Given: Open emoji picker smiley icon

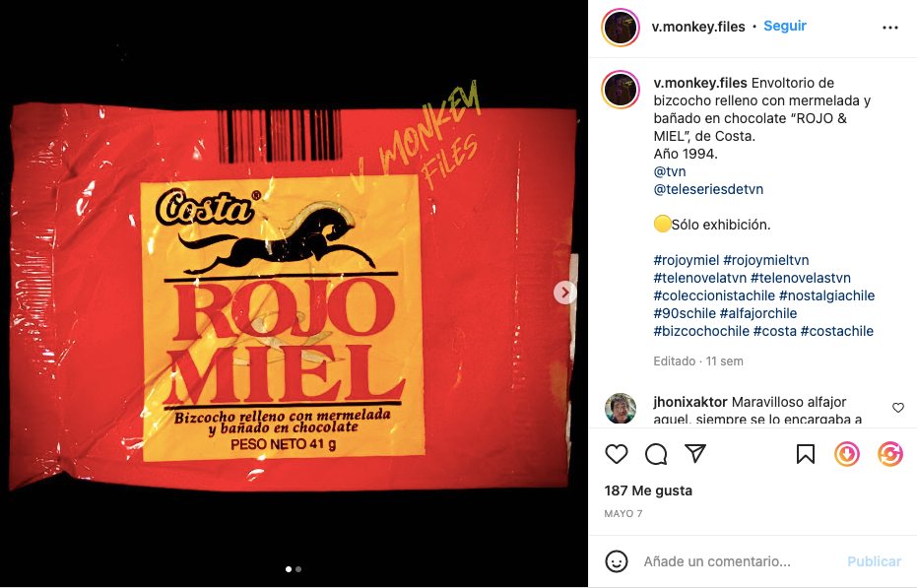Looking at the screenshot, I should coord(617,561).
